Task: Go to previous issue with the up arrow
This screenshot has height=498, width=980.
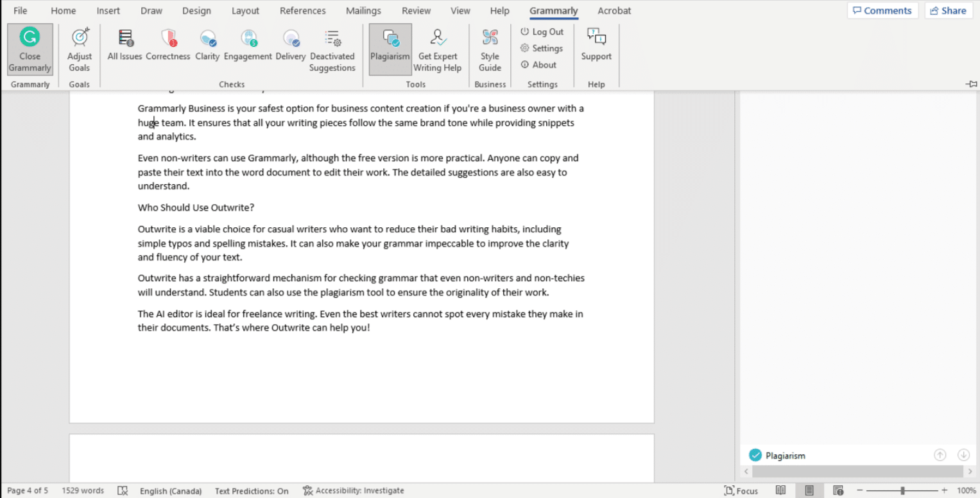Action: click(x=940, y=455)
